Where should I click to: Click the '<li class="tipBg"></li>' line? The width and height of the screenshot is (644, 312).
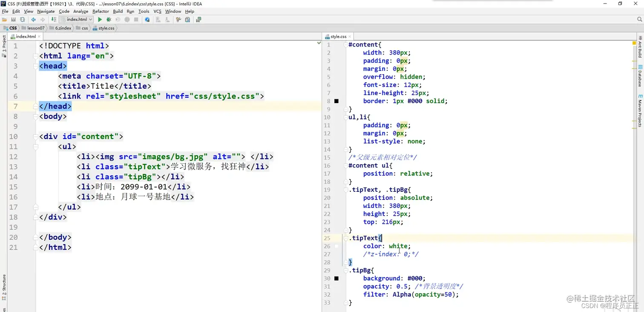pos(130,177)
